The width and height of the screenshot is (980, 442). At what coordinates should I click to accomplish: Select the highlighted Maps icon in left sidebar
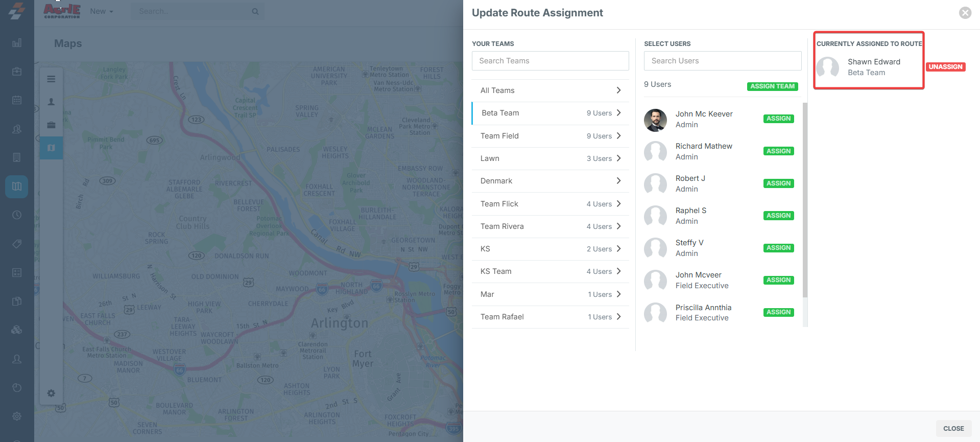coord(17,187)
